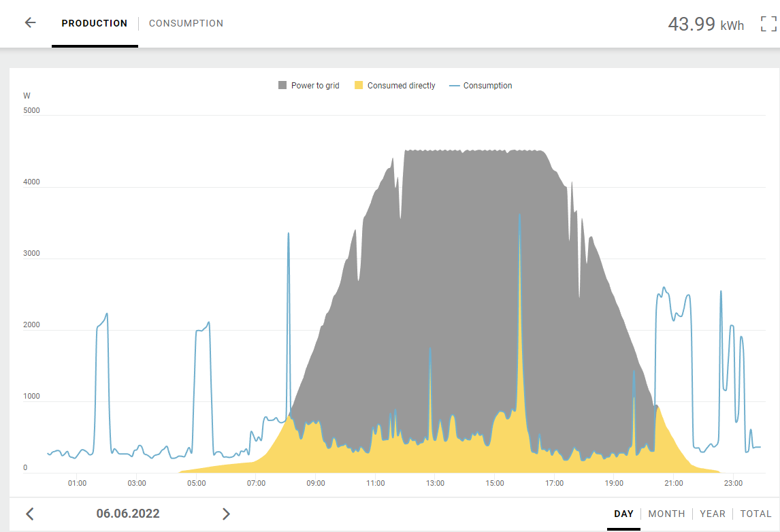Click the back arrow icon
This screenshot has height=532, width=780.
pos(30,22)
